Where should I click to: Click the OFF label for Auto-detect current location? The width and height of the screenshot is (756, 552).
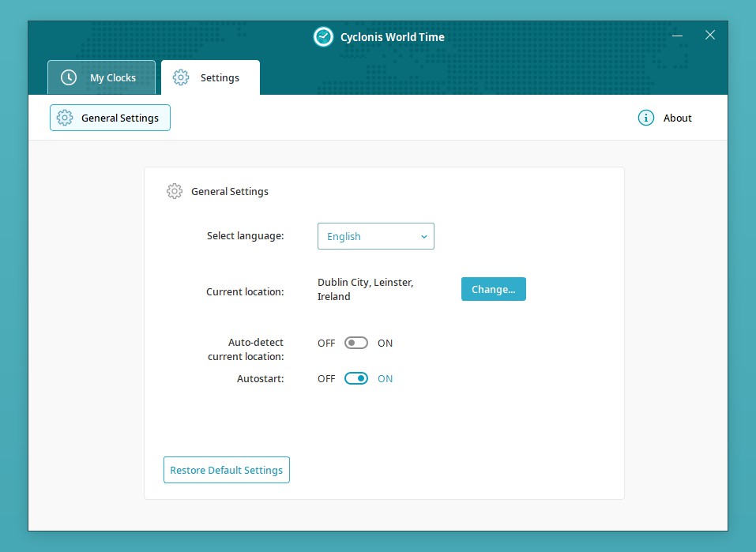point(326,343)
